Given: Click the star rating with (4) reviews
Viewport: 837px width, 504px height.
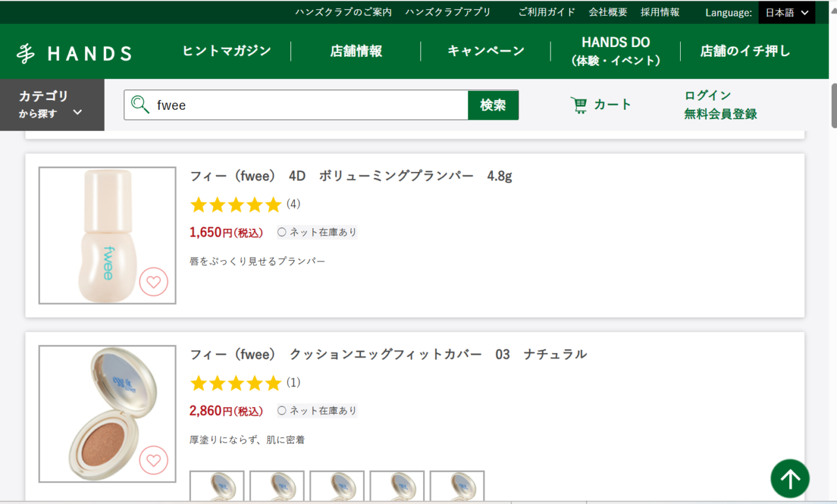Looking at the screenshot, I should (245, 205).
